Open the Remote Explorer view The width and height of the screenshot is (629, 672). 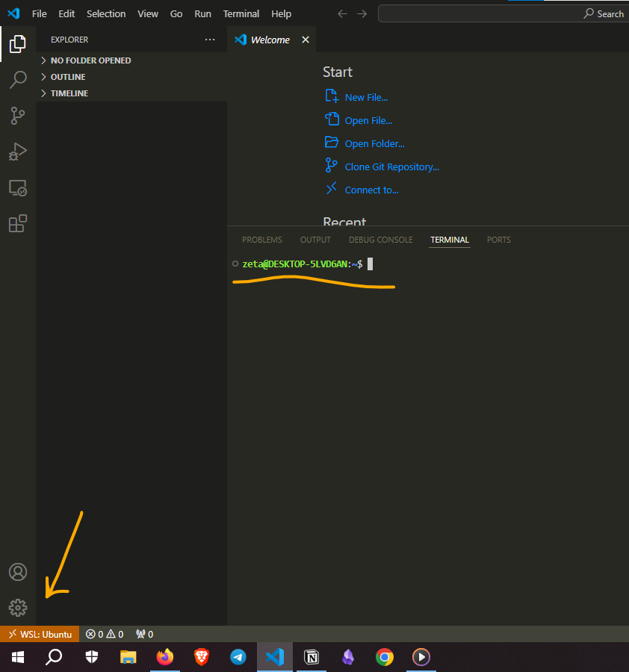18,188
